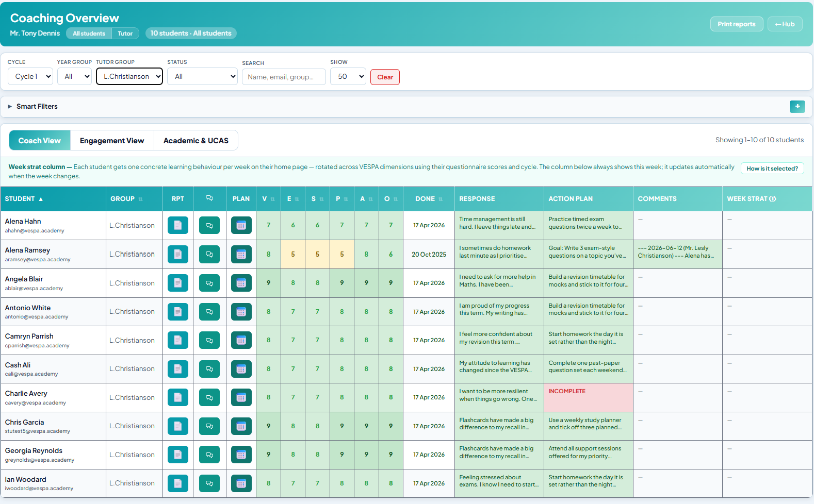Open Cash Ali's plan calendar icon
814x504 pixels.
coord(241,369)
